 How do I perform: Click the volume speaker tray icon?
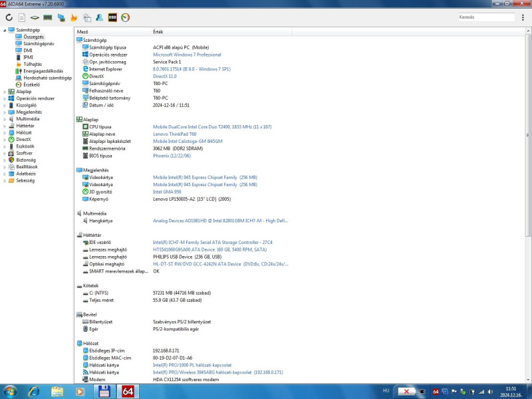(490, 392)
